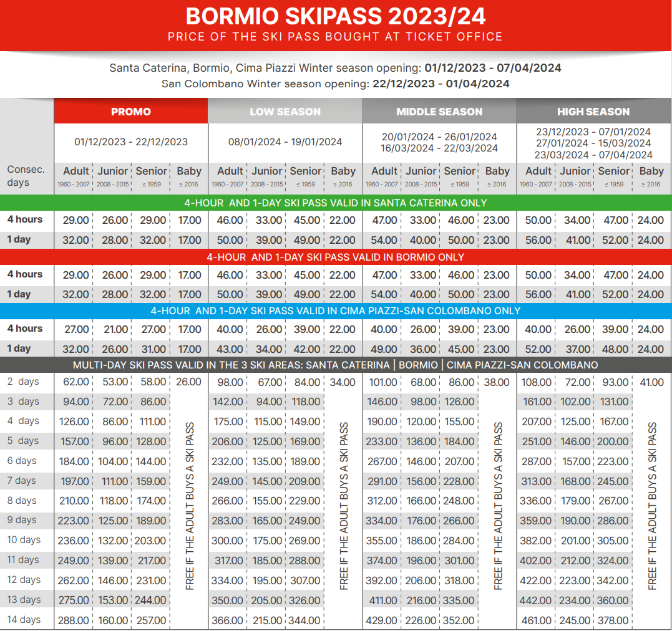The image size is (672, 631).
Task: Click "1 day" label in the Bormio section
Action: 19,294
